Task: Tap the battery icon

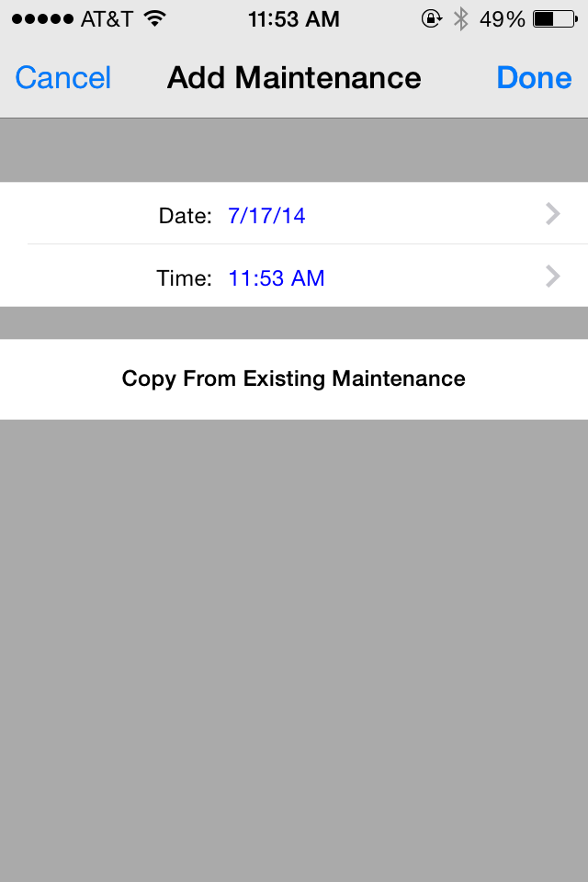Action: tap(555, 19)
